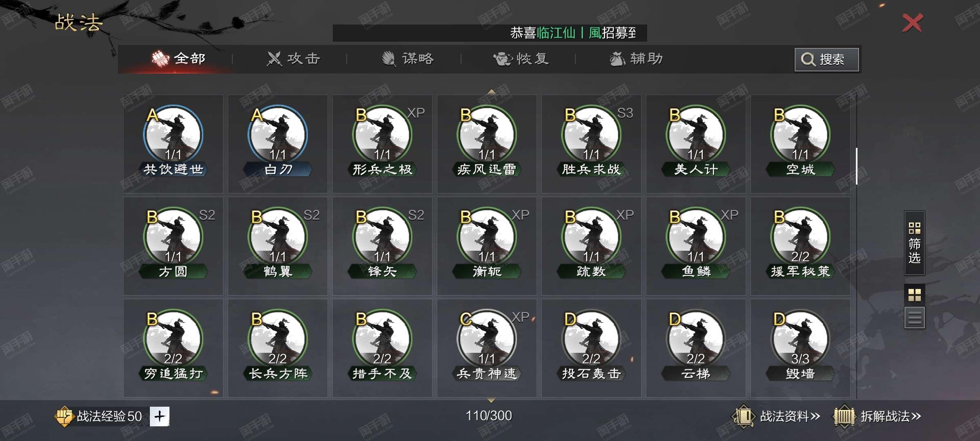Switch to the 攻击 tab
Viewport: 980px width, 441px height.
(x=293, y=59)
